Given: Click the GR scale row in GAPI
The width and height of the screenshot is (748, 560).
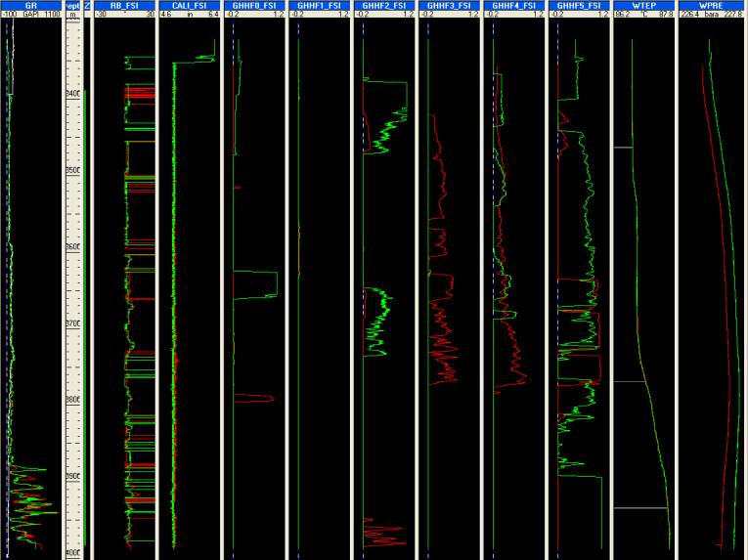Looking at the screenshot, I should tap(30, 15).
